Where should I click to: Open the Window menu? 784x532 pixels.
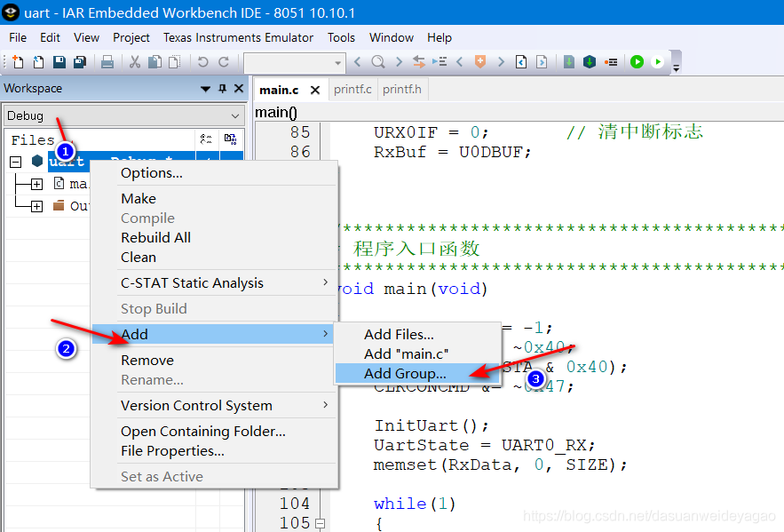click(392, 37)
